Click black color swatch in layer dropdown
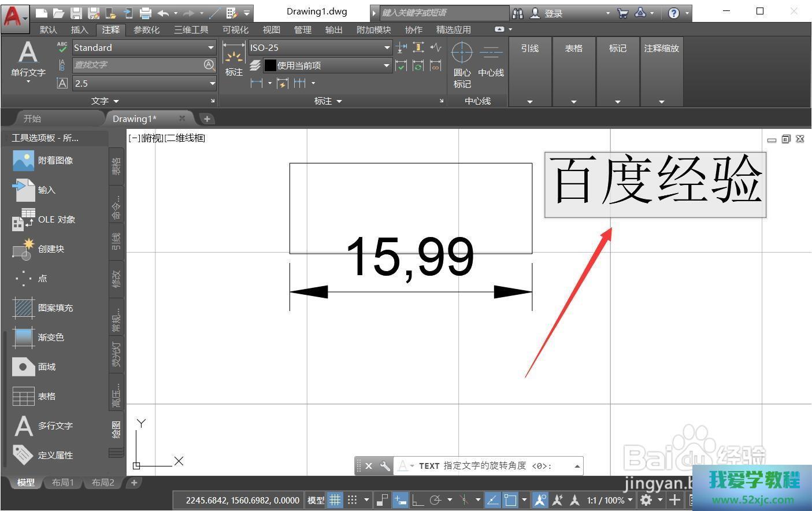This screenshot has height=511, width=812. coord(270,65)
